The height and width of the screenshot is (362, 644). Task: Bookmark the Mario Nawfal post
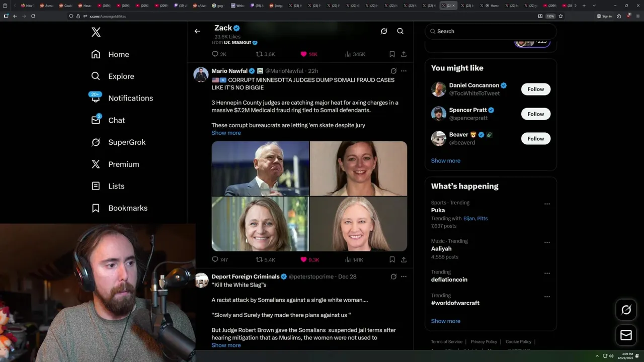(x=392, y=260)
